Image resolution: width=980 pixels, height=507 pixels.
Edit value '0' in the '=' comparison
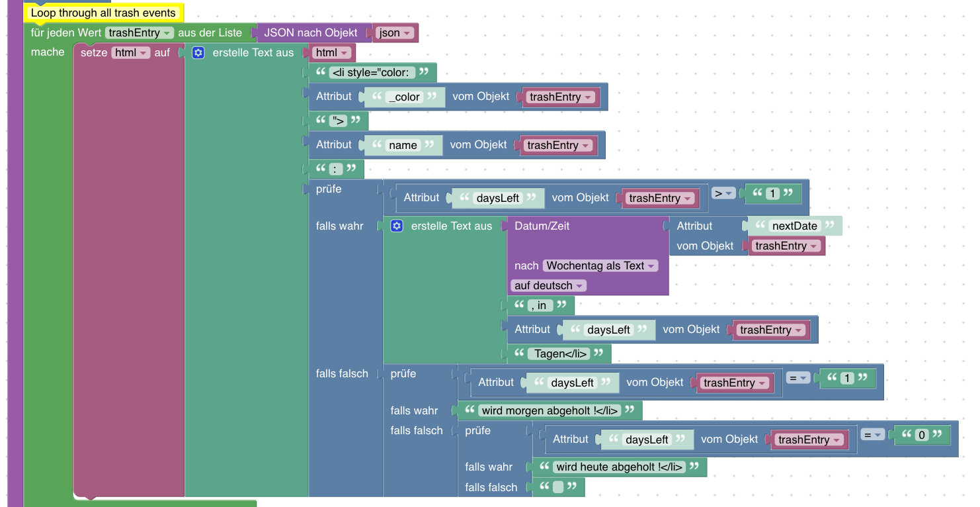pos(922,436)
